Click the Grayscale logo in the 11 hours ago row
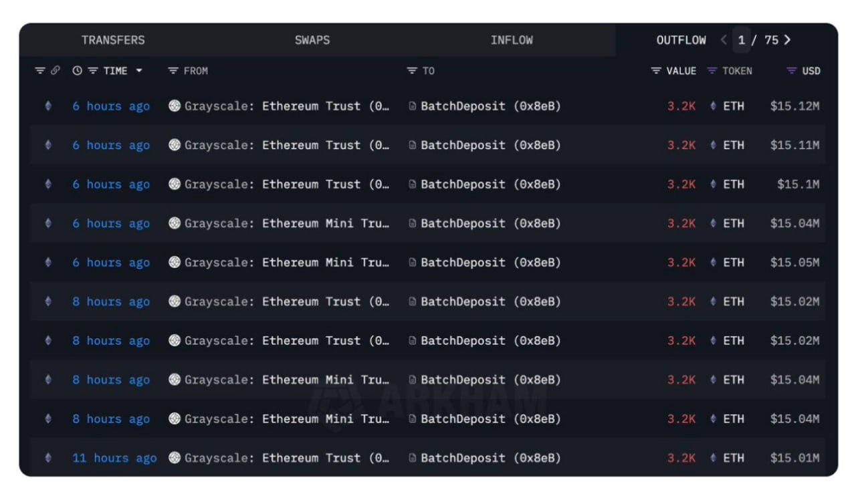The width and height of the screenshot is (856, 504). point(175,458)
